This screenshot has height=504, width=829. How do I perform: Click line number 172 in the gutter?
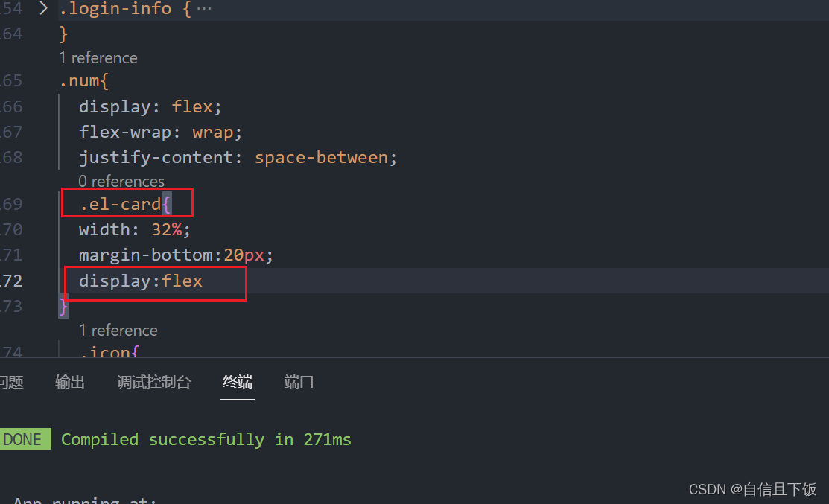coord(10,281)
